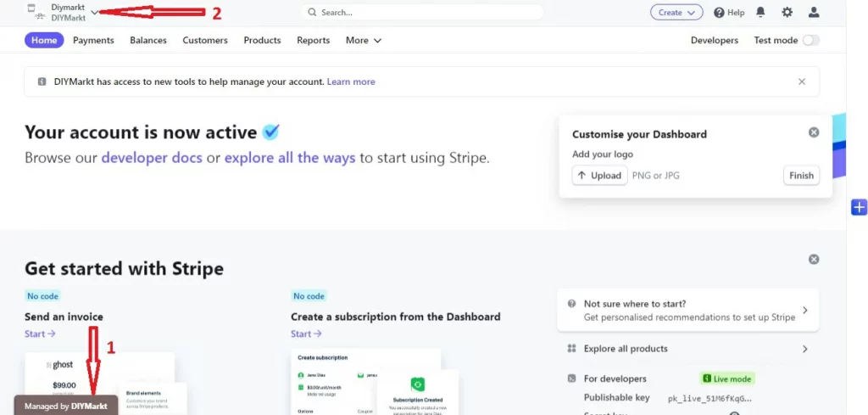Click the Upload logo button
The image size is (868, 415).
click(x=599, y=176)
